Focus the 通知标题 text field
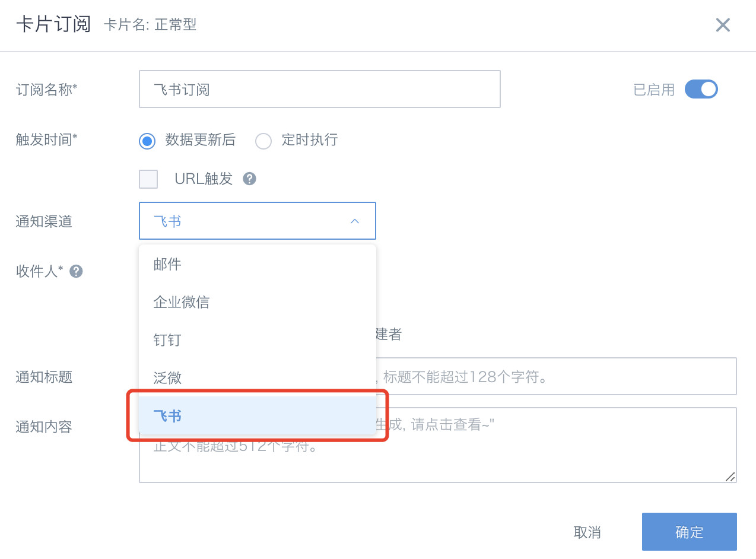This screenshot has width=756, height=559. pos(557,376)
